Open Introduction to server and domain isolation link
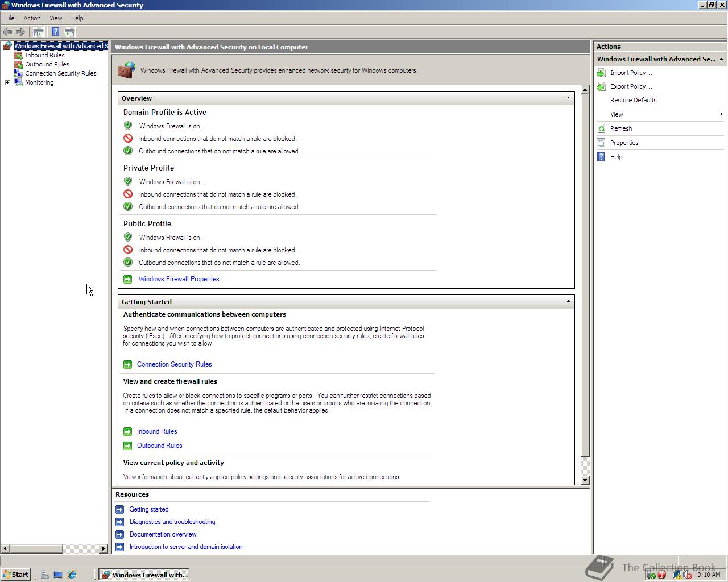 coord(186,547)
